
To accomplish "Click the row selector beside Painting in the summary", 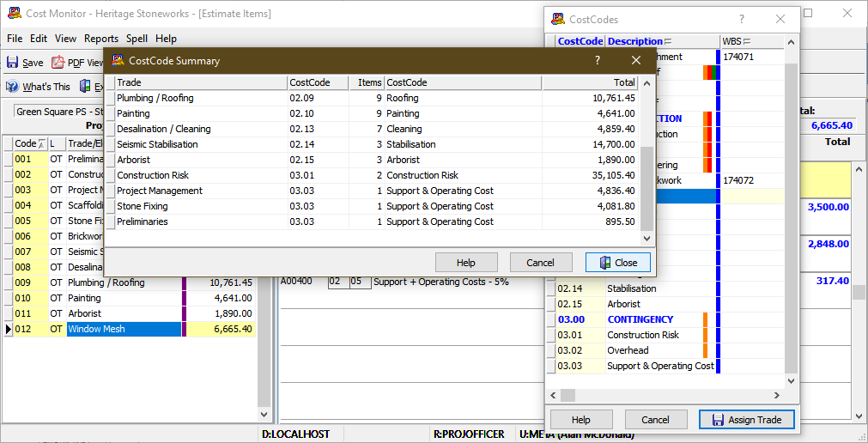I will click(x=111, y=113).
